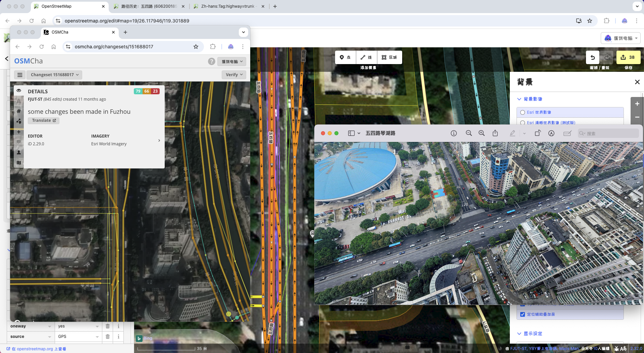Expand imagery details chevron in OSMCha
Image resolution: width=644 pixels, height=353 pixels.
159,140
